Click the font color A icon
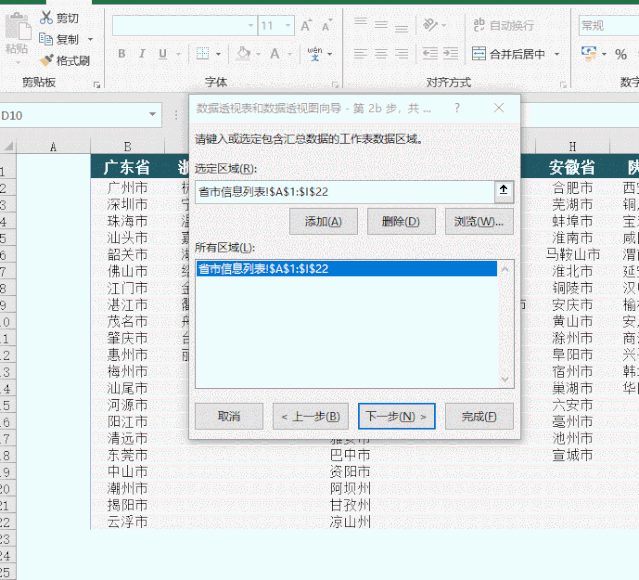This screenshot has height=580, width=639. point(275,53)
